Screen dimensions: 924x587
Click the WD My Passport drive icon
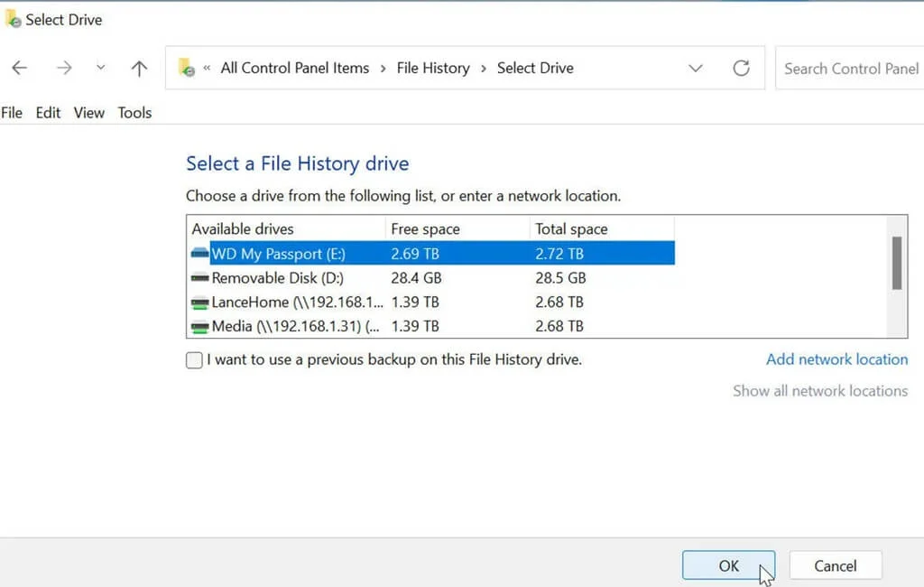point(200,254)
